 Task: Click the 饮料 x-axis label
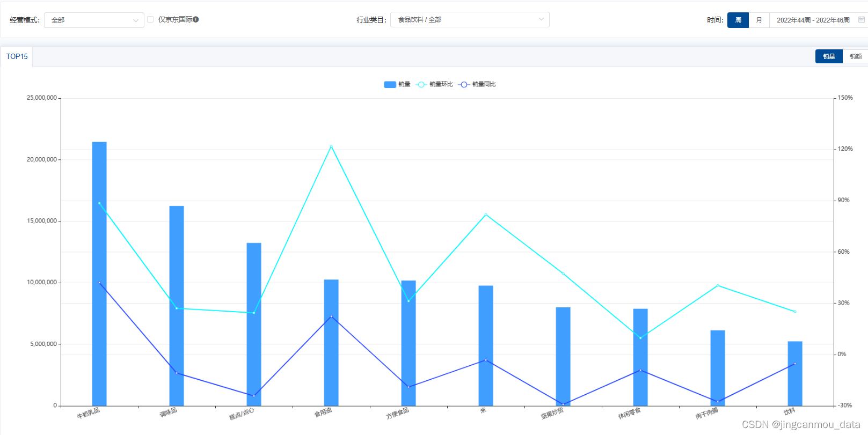[790, 412]
